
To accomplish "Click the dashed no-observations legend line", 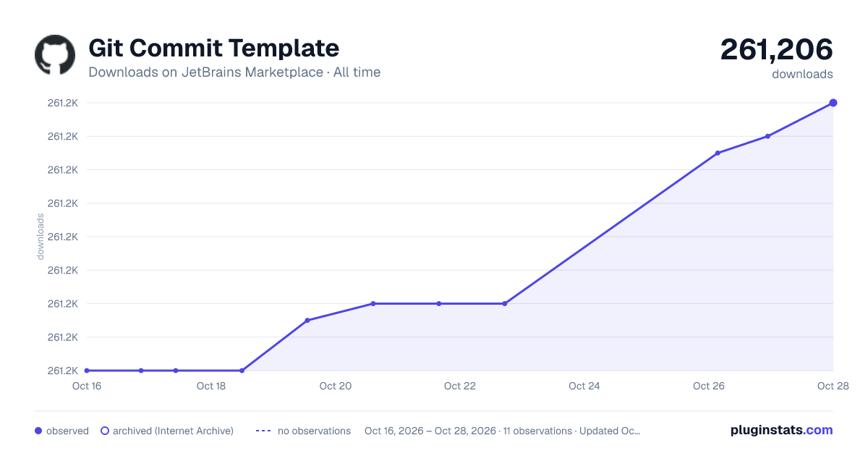I will click(x=263, y=431).
